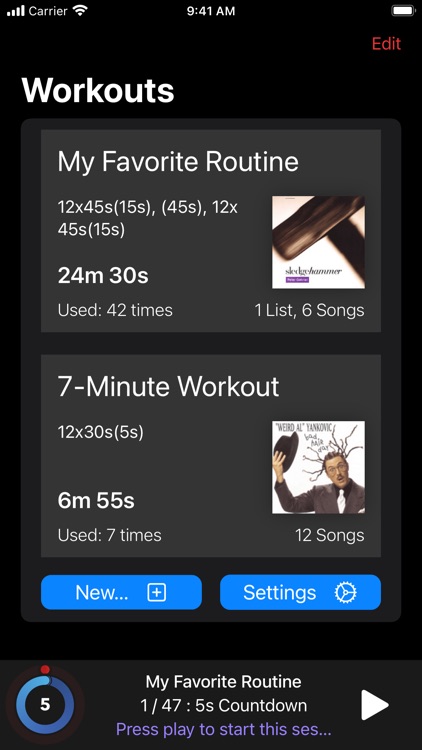Tap the play button in bottom bar
This screenshot has width=422, height=750.
pyautogui.click(x=375, y=705)
